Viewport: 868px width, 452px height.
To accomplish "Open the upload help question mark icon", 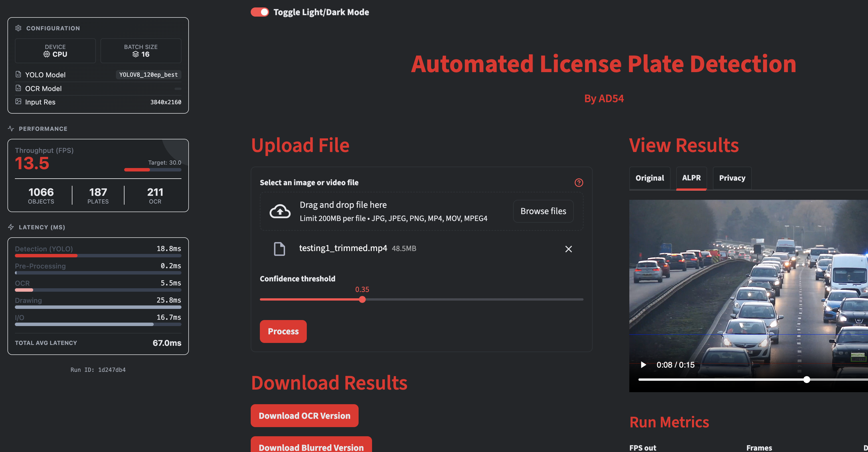I will [x=579, y=183].
